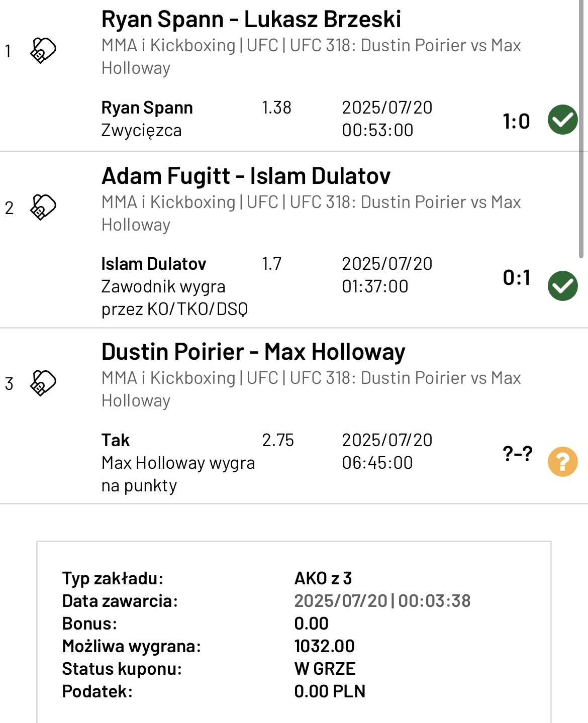This screenshot has width=588, height=723.
Task: Click the possible winnings amount 1032.00
Action: tap(324, 646)
